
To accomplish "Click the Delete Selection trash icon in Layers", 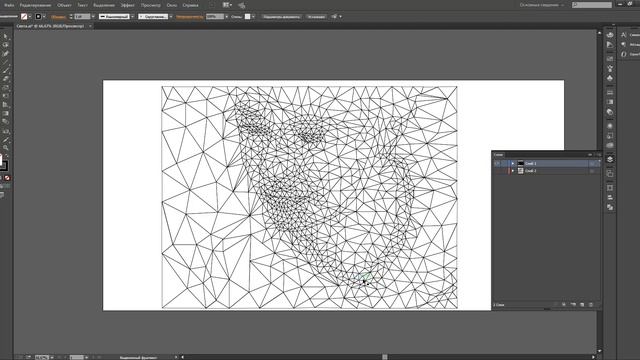I will click(x=591, y=304).
